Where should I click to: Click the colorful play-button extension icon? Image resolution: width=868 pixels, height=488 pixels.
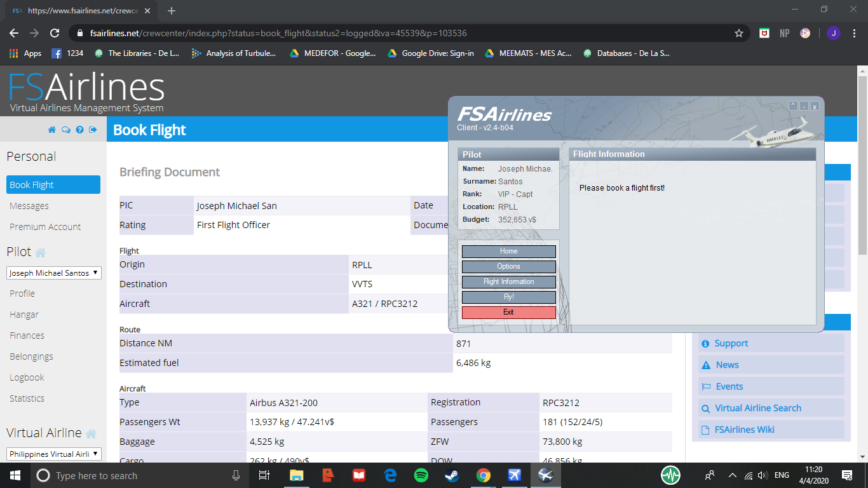[x=805, y=33]
